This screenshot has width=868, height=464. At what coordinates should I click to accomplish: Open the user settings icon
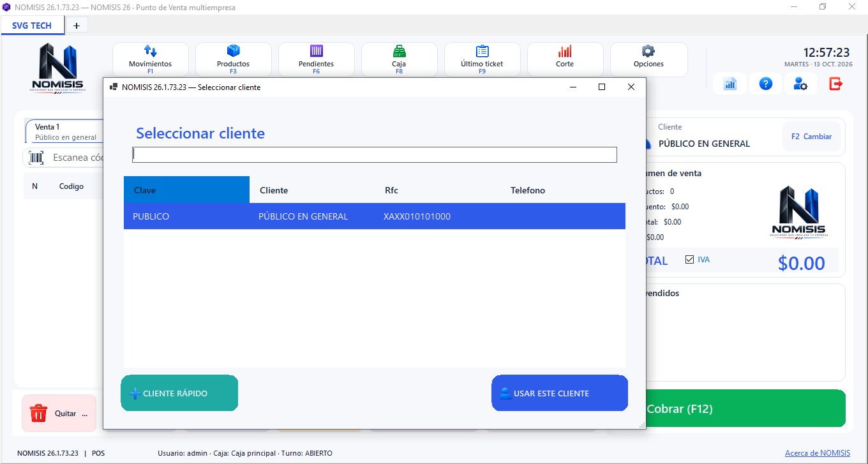[800, 84]
